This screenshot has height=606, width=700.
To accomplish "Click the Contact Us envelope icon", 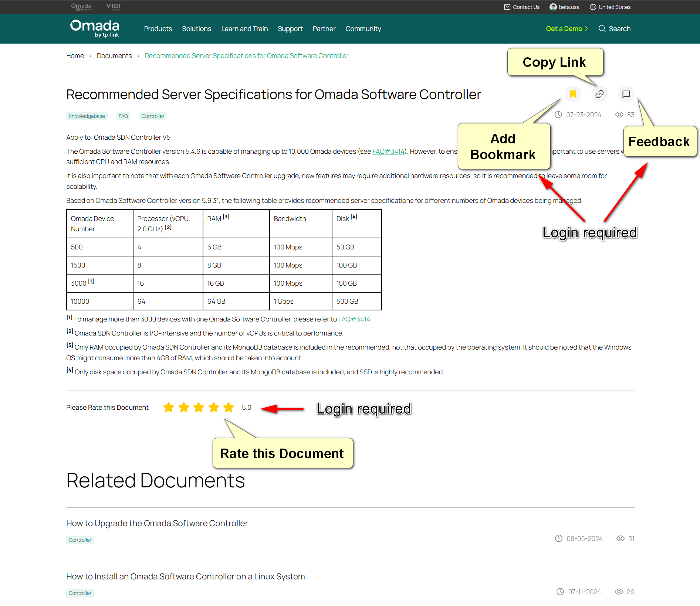I will pyautogui.click(x=507, y=7).
